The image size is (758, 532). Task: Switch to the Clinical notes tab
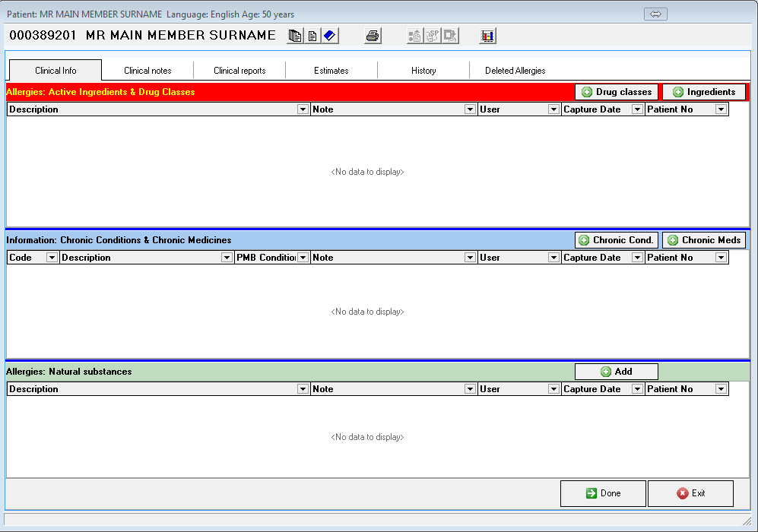pyautogui.click(x=147, y=71)
